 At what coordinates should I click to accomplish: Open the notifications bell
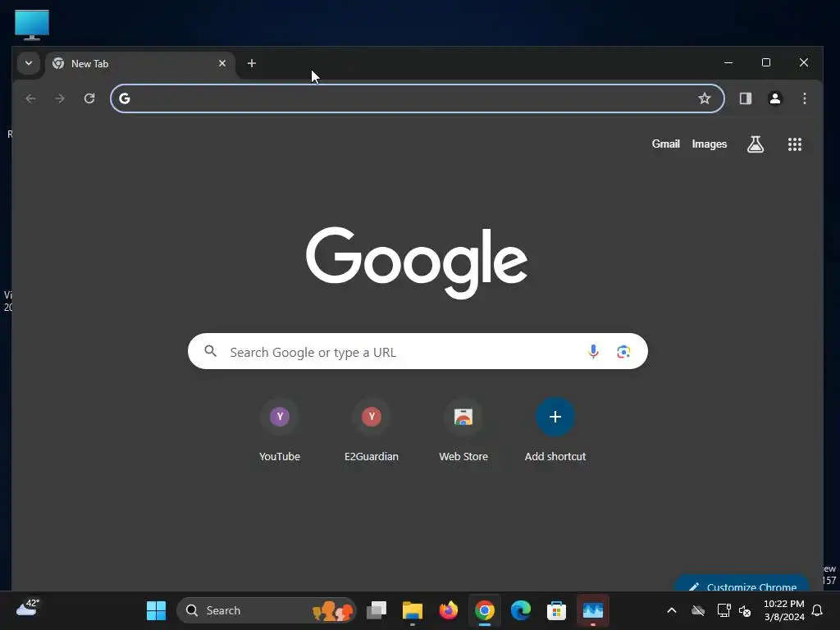(x=818, y=610)
